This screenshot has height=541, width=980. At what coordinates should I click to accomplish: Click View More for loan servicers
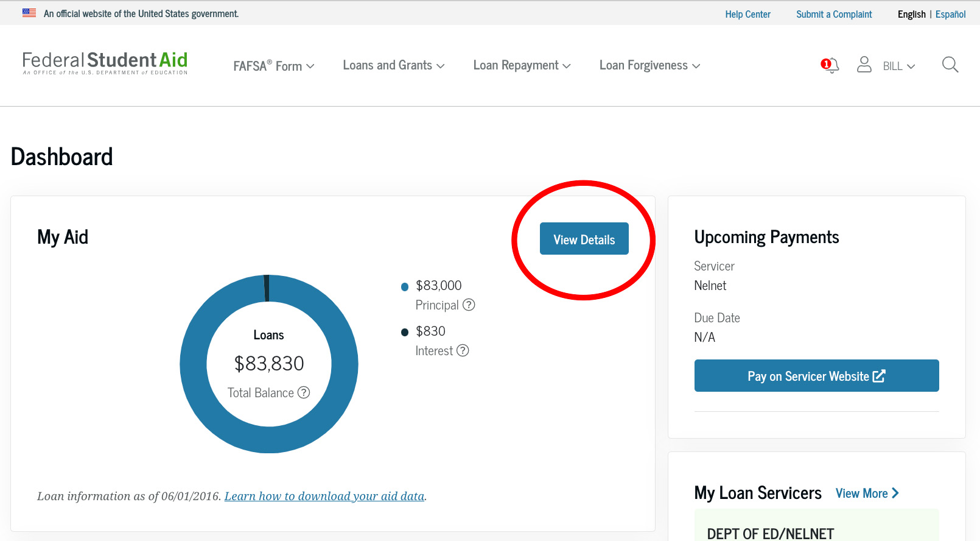coord(867,493)
